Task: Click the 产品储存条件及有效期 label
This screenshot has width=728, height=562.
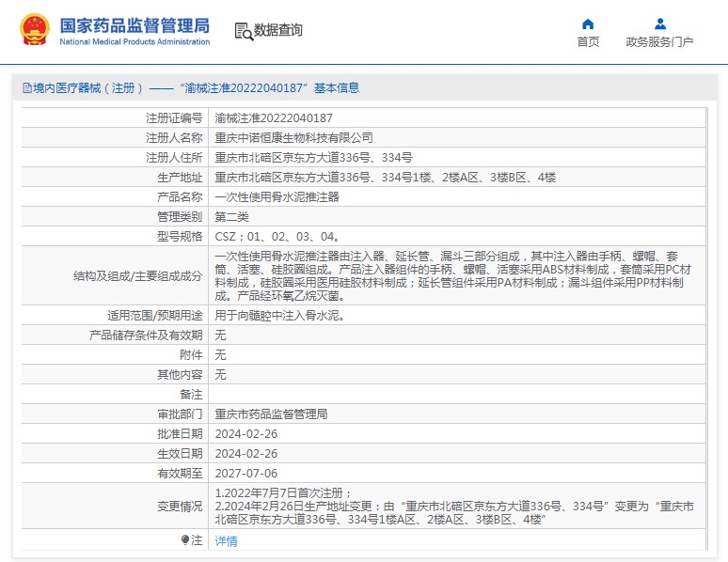Action: [146, 336]
